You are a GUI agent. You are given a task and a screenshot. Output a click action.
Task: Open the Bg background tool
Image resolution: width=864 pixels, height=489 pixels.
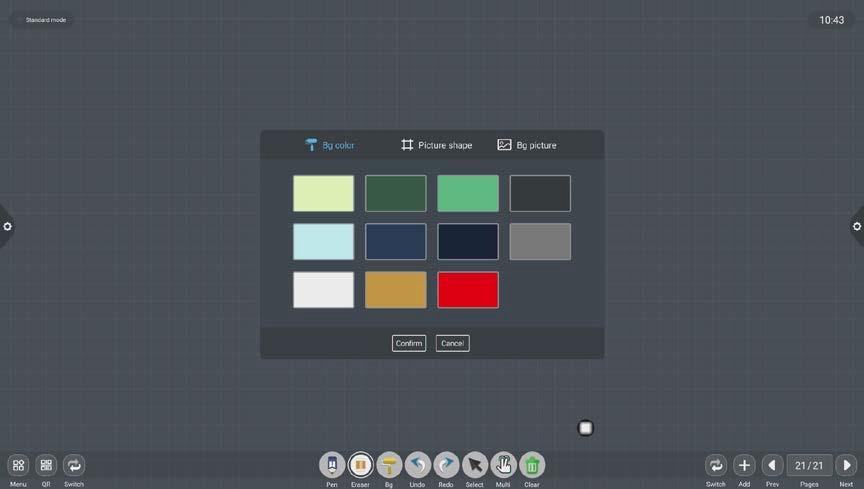(x=389, y=465)
